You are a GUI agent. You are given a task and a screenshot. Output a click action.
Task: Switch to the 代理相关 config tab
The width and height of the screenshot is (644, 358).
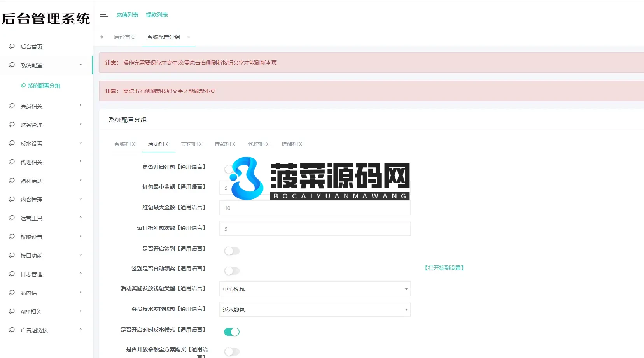tap(259, 144)
